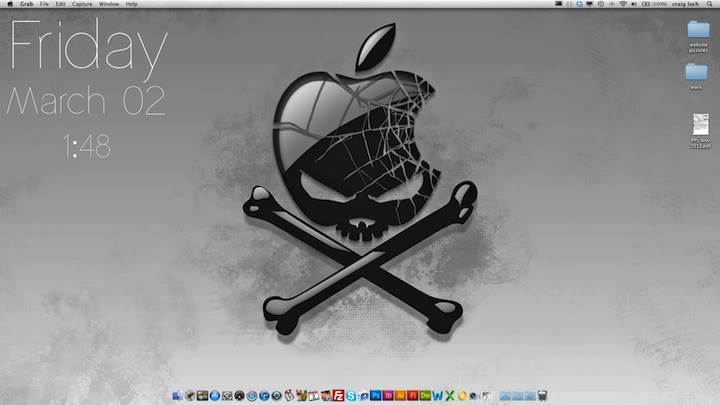Open the Apple menu
The width and height of the screenshot is (720, 405).
tap(10, 4)
